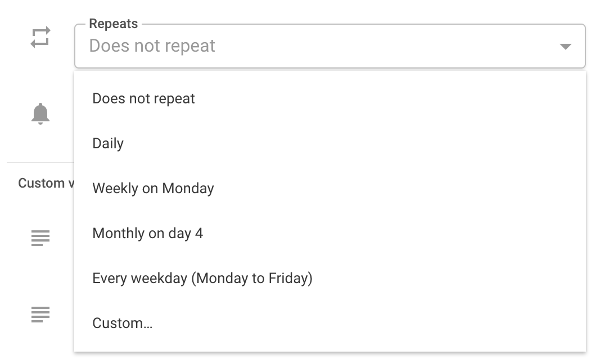This screenshot has width=605, height=364.
Task: Click the repeat arrows icon
Action: click(x=40, y=38)
